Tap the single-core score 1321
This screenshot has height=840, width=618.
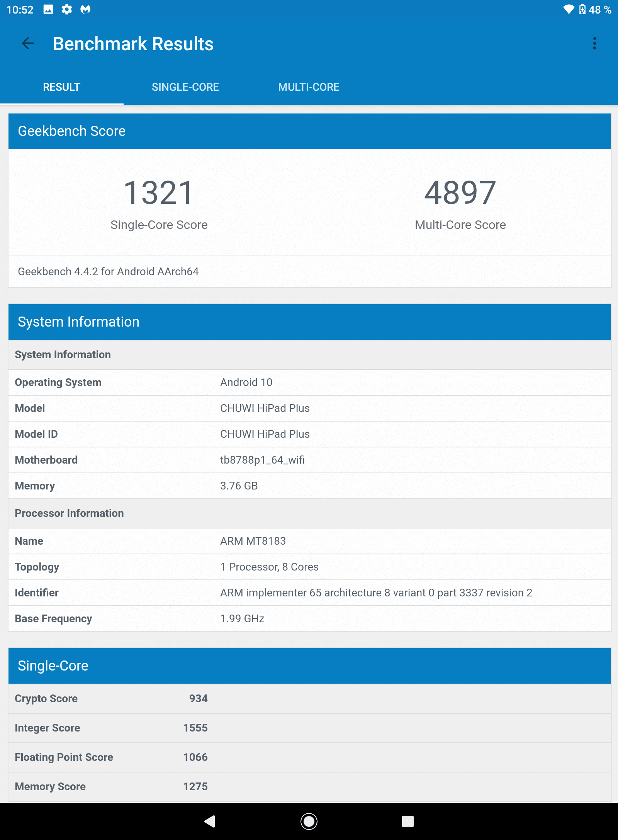click(x=159, y=193)
